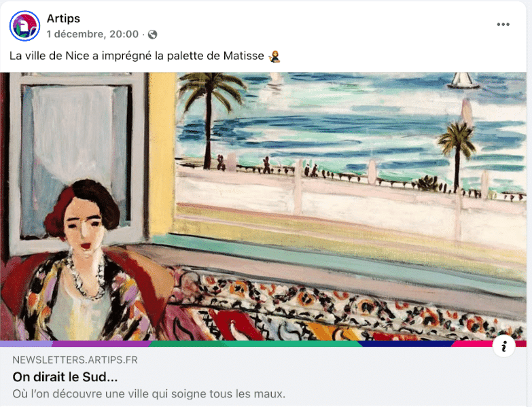Click the post caption about Matisse

pyautogui.click(x=137, y=56)
